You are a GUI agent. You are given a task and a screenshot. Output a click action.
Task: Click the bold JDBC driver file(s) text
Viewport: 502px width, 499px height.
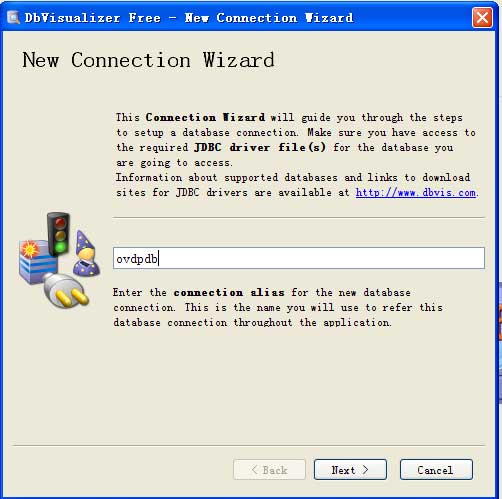pyautogui.click(x=260, y=147)
